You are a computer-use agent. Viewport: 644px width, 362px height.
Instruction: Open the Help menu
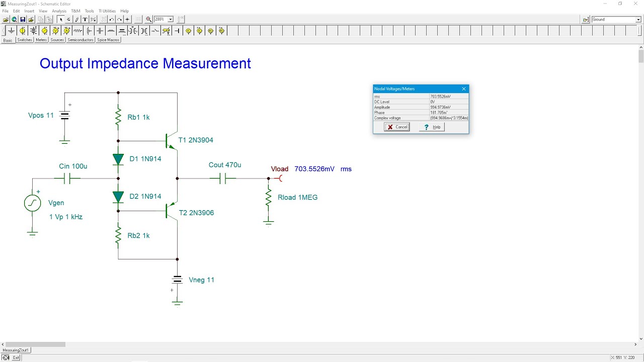point(124,11)
